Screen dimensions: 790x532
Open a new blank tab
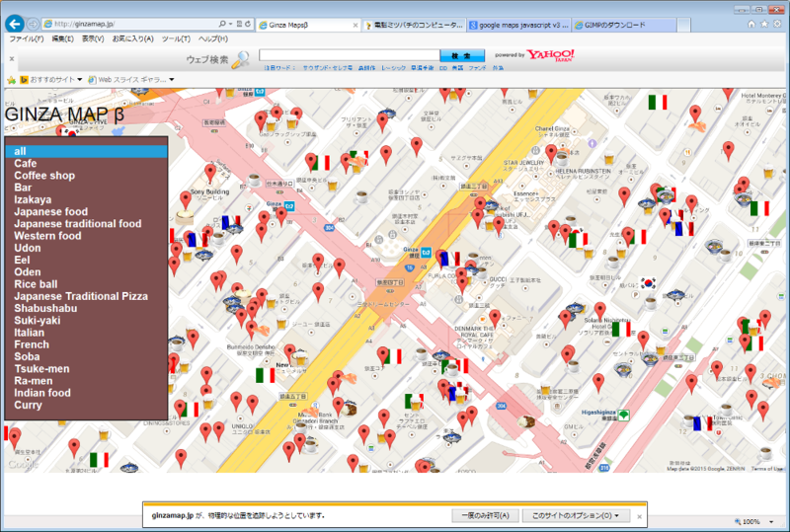point(683,25)
